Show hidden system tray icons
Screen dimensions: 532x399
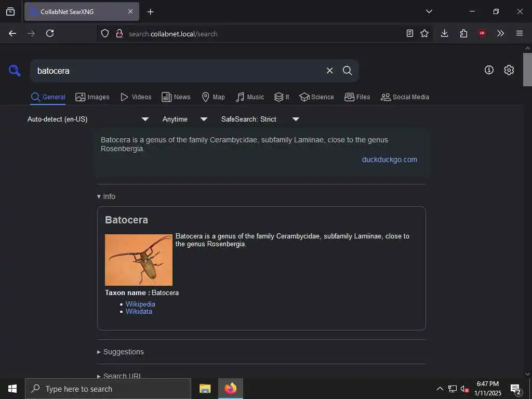(x=440, y=389)
